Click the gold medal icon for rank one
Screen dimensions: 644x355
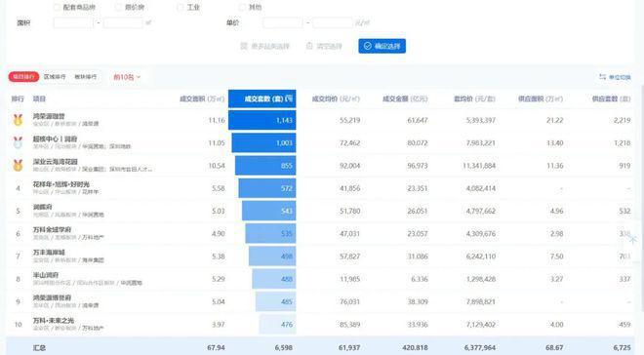tap(18, 120)
